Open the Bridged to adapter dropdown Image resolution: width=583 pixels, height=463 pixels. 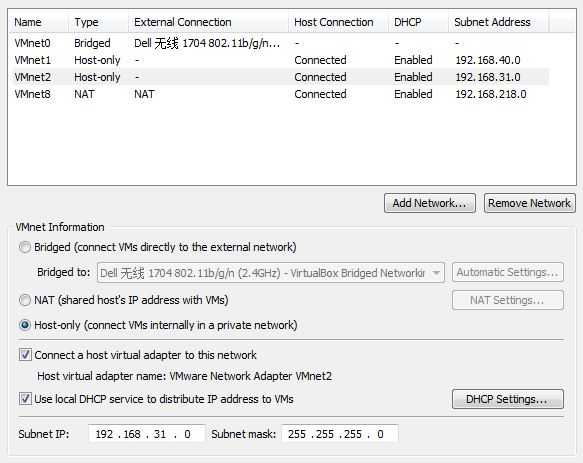271,273
